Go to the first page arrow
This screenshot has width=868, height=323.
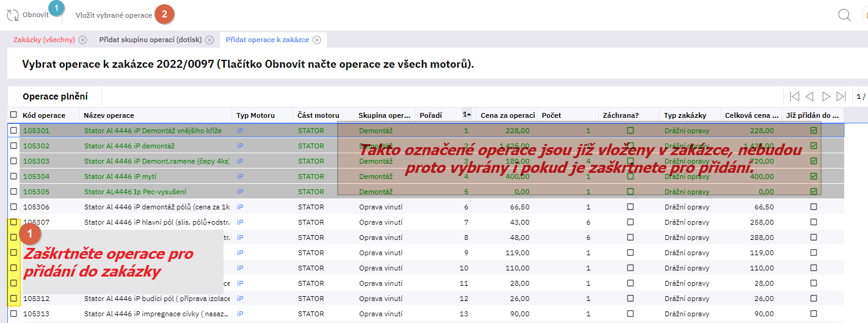(794, 96)
